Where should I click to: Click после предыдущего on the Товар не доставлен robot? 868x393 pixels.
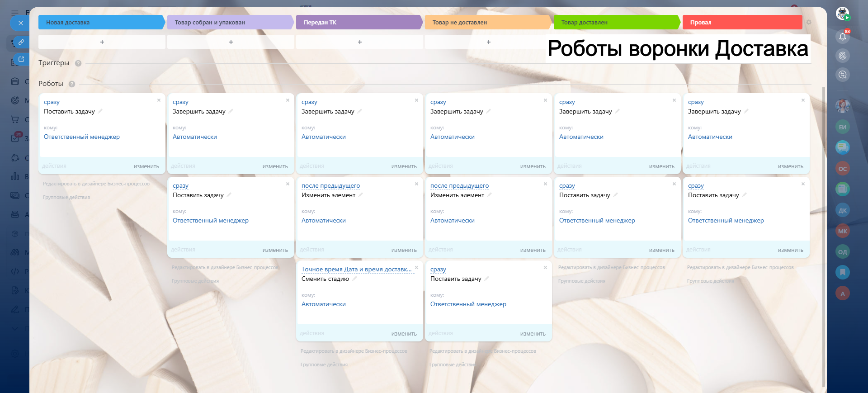pos(460,186)
